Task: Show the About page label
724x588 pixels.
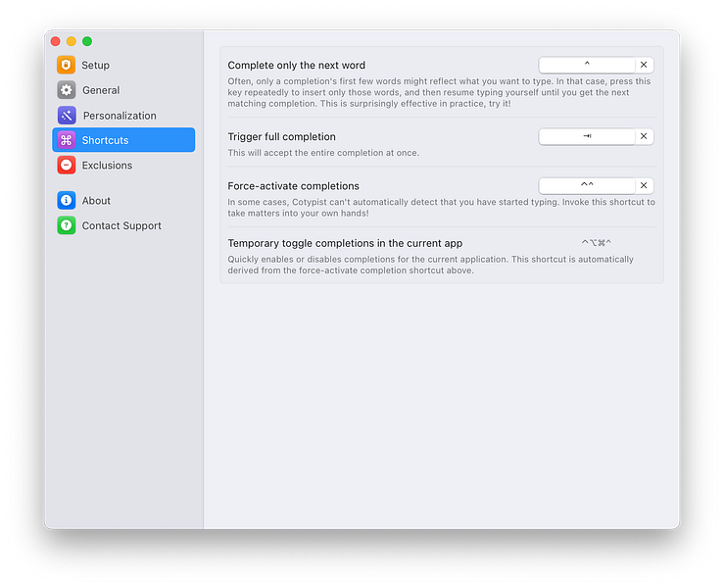Action: point(96,201)
